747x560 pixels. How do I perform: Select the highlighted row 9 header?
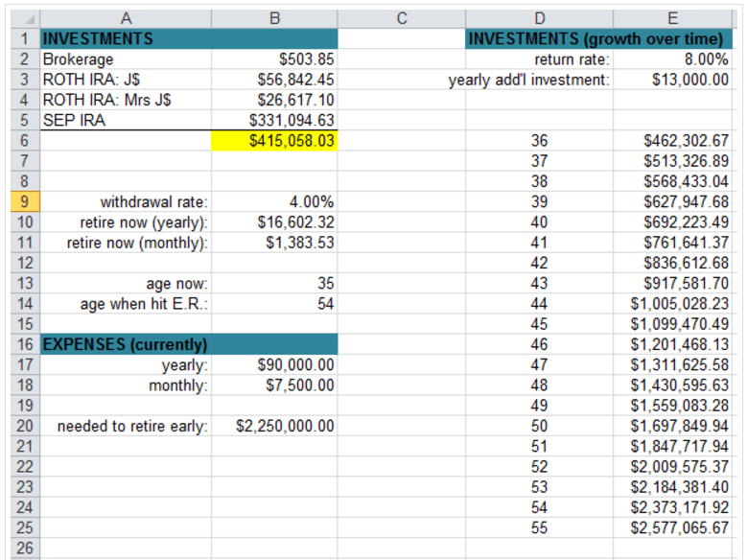[x=26, y=201]
